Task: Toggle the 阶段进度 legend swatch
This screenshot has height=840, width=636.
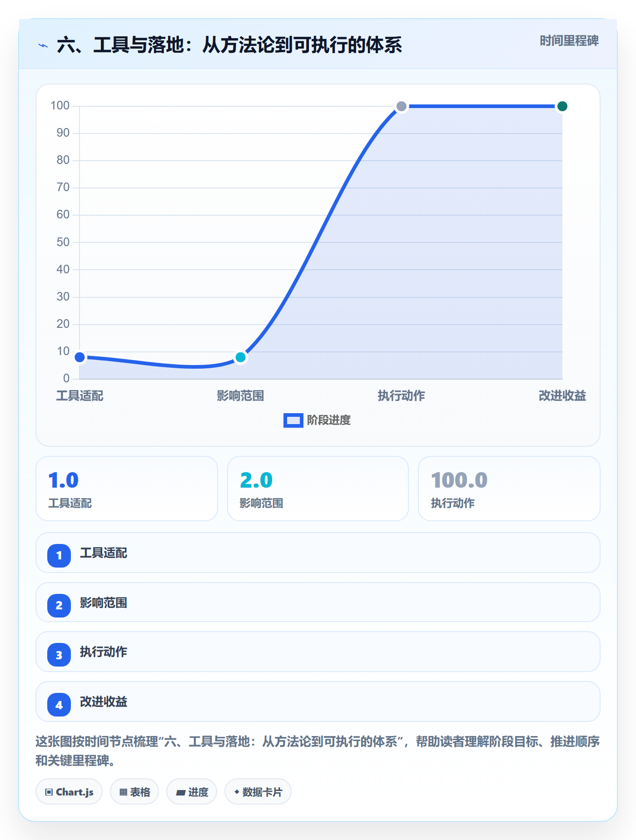Action: coord(293,420)
